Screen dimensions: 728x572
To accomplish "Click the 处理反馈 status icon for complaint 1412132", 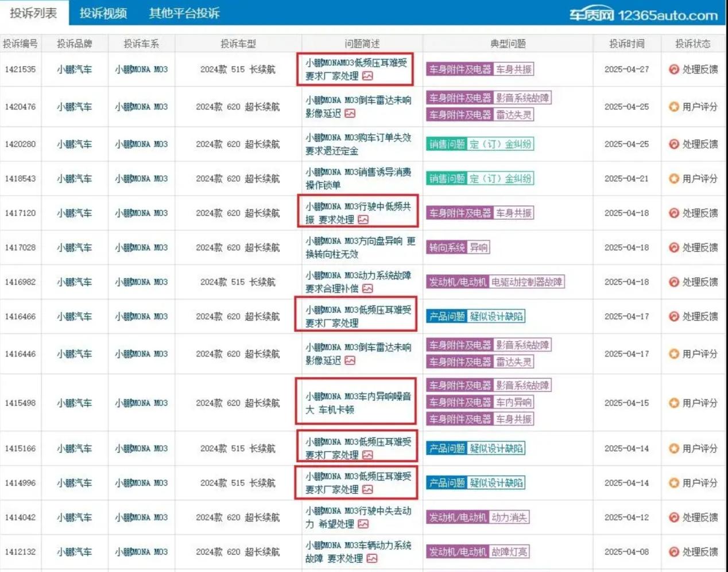I will (x=674, y=551).
